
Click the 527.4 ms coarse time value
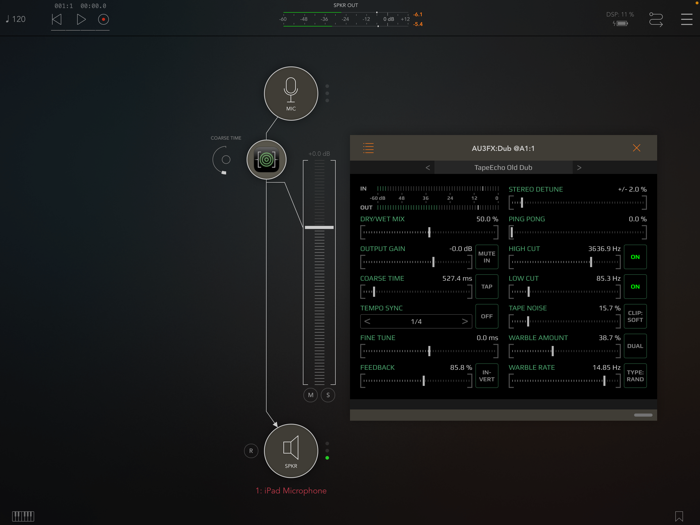[457, 279]
